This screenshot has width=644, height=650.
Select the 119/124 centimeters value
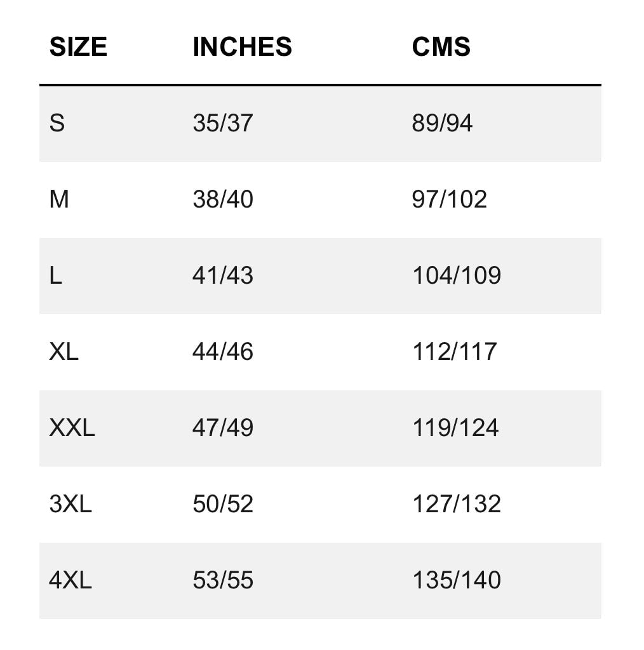point(455,428)
